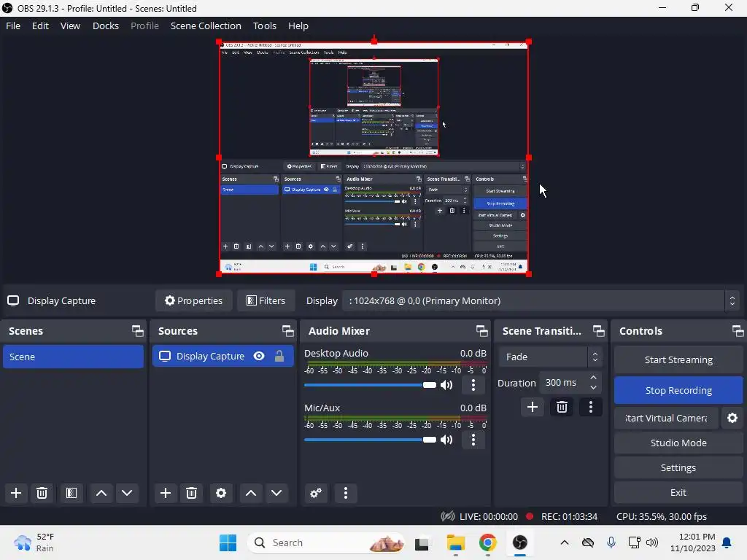Click the 300 ms duration field
The image size is (747, 560).
click(x=564, y=383)
